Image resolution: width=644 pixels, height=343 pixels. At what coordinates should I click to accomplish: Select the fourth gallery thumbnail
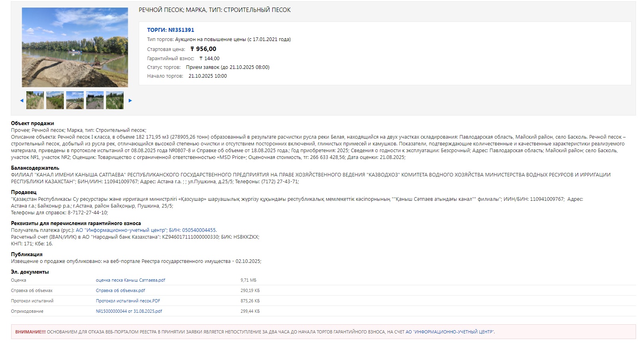tap(95, 100)
